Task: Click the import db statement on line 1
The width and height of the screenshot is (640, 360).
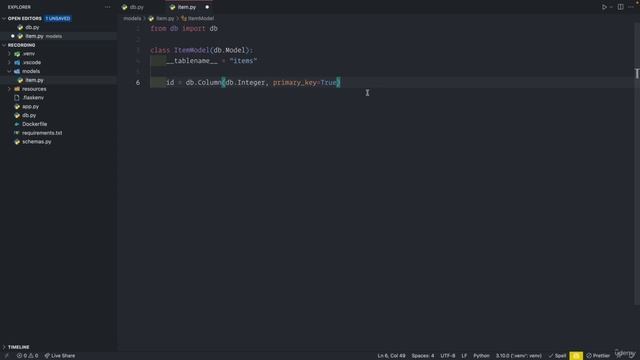Action: [x=200, y=29]
